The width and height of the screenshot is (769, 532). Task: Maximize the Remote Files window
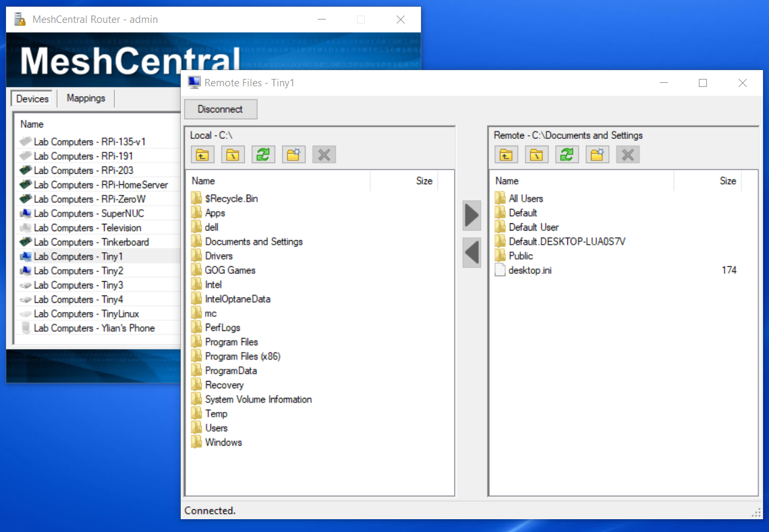point(703,83)
